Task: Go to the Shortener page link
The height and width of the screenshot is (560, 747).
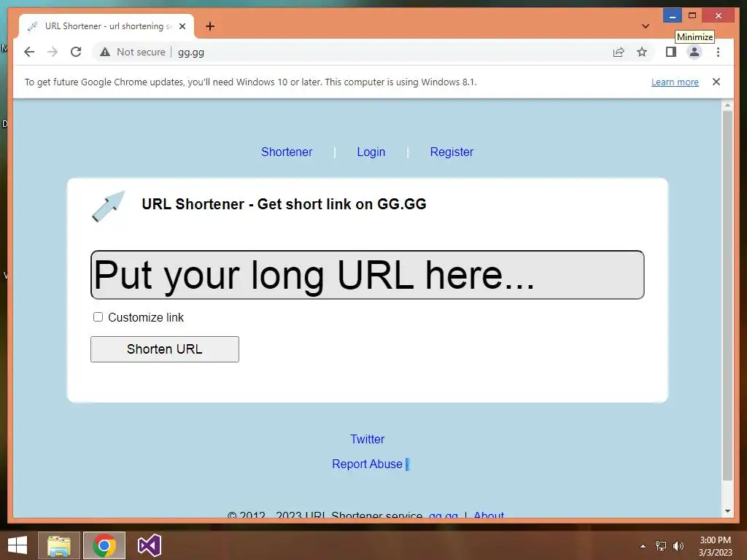Action: [287, 152]
